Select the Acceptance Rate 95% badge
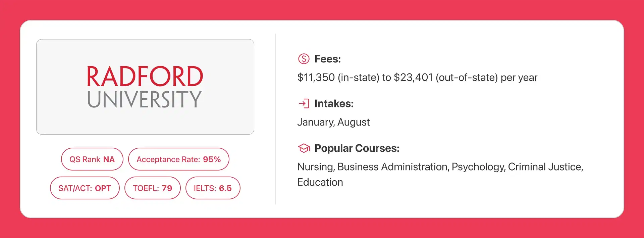644x238 pixels. 179,159
